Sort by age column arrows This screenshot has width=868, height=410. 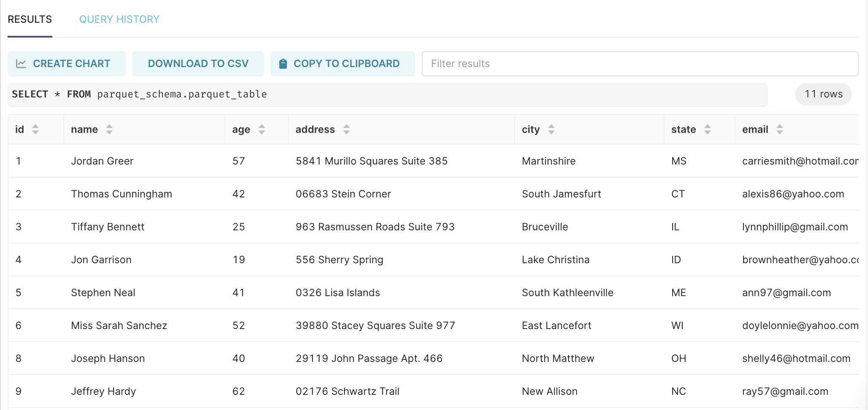(x=262, y=129)
